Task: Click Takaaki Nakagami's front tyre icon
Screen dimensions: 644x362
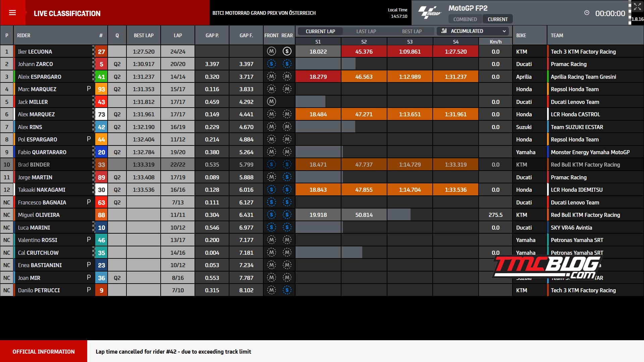Action: 271,189
